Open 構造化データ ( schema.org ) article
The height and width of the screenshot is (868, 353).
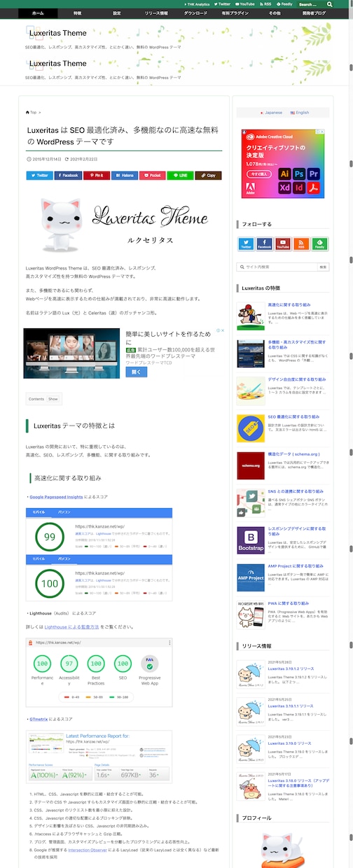tap(293, 454)
